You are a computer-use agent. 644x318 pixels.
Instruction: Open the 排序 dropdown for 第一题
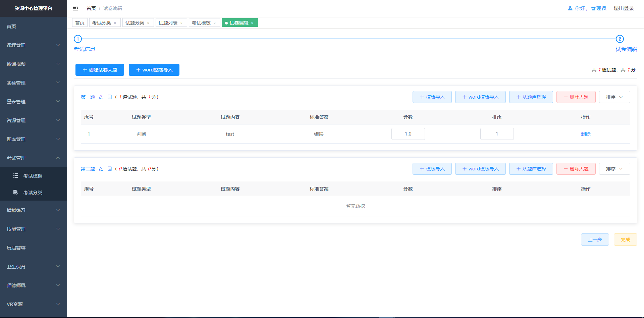[614, 97]
